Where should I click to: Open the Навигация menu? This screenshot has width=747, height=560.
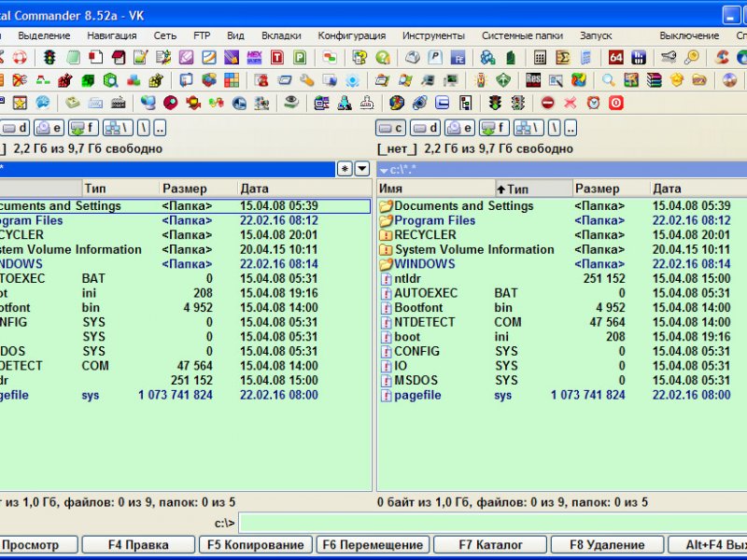pyautogui.click(x=111, y=35)
